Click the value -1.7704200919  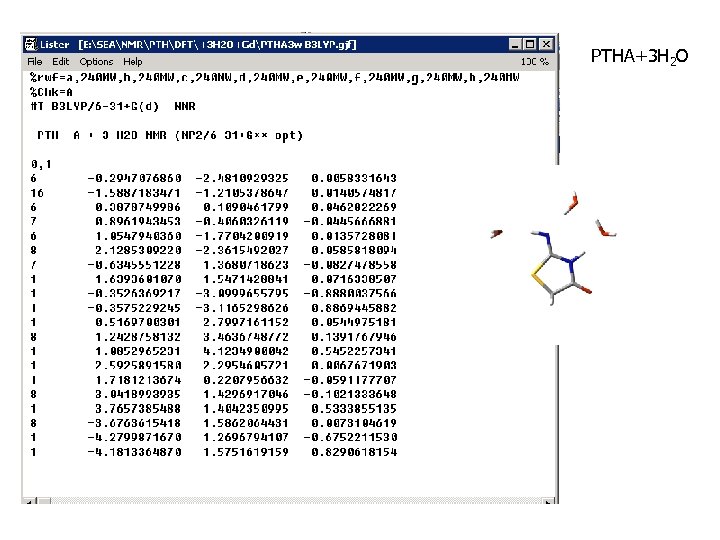pos(242,236)
